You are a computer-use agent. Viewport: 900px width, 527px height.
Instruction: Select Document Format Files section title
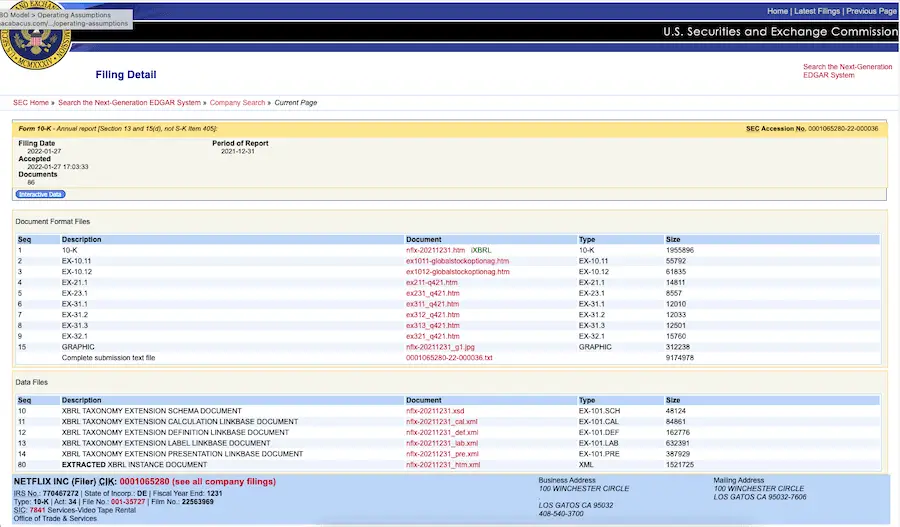tap(52, 222)
